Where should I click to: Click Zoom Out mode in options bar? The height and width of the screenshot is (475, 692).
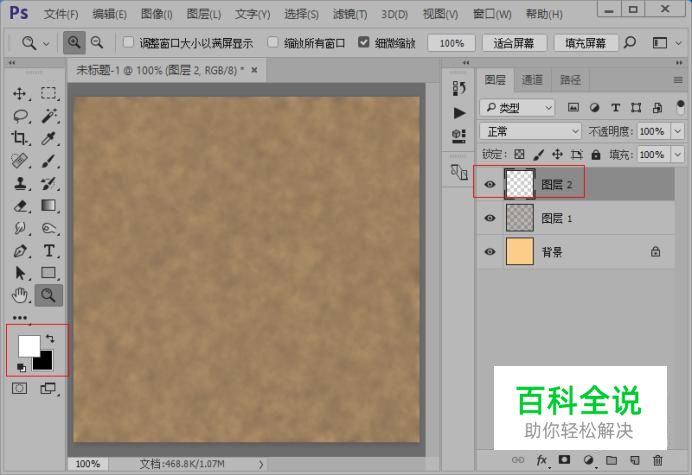point(97,43)
